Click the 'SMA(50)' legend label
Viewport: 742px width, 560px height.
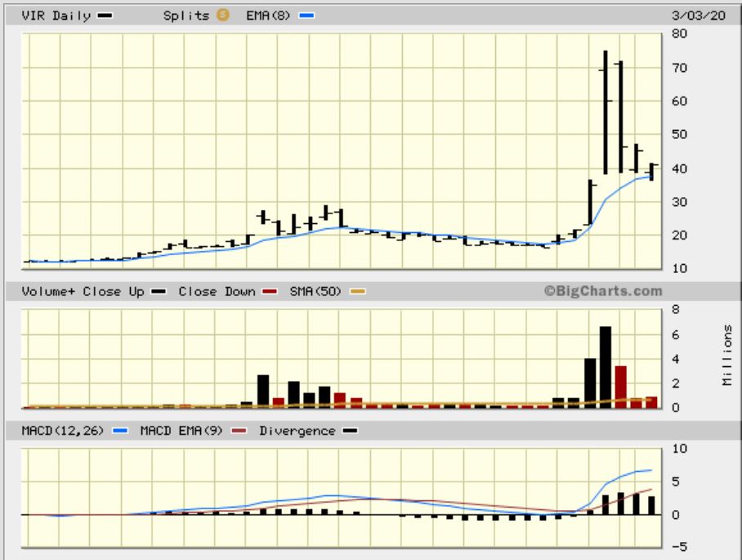tap(315, 292)
